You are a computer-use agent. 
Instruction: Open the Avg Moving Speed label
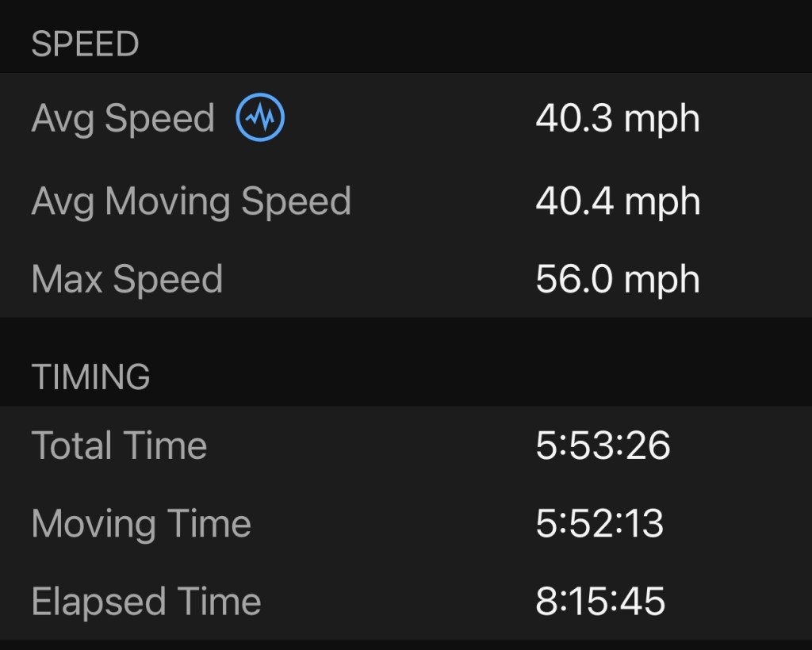click(191, 201)
